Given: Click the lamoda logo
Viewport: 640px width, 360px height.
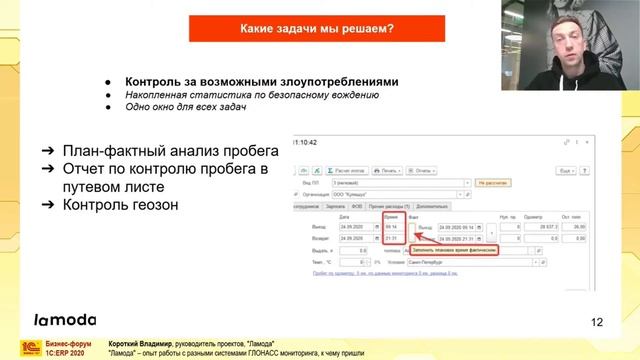Looking at the screenshot, I should (x=65, y=320).
